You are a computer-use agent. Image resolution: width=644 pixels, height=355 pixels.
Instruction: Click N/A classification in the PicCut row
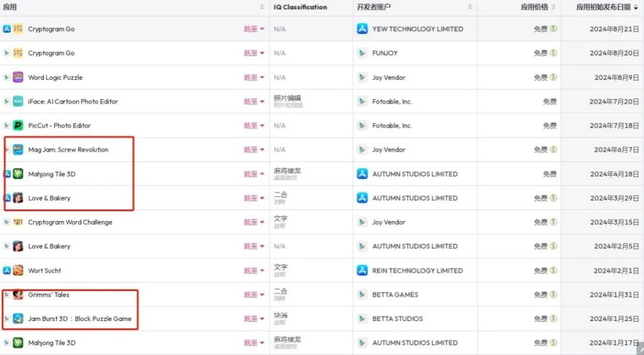280,125
